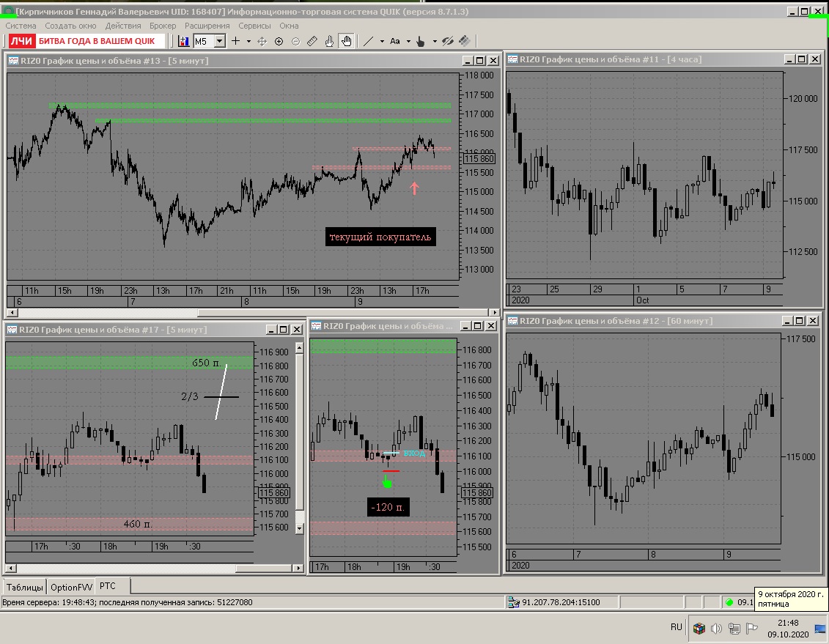Expand the line tool dropdown arrow
Viewport: 829px width, 644px height.
pyautogui.click(x=382, y=41)
